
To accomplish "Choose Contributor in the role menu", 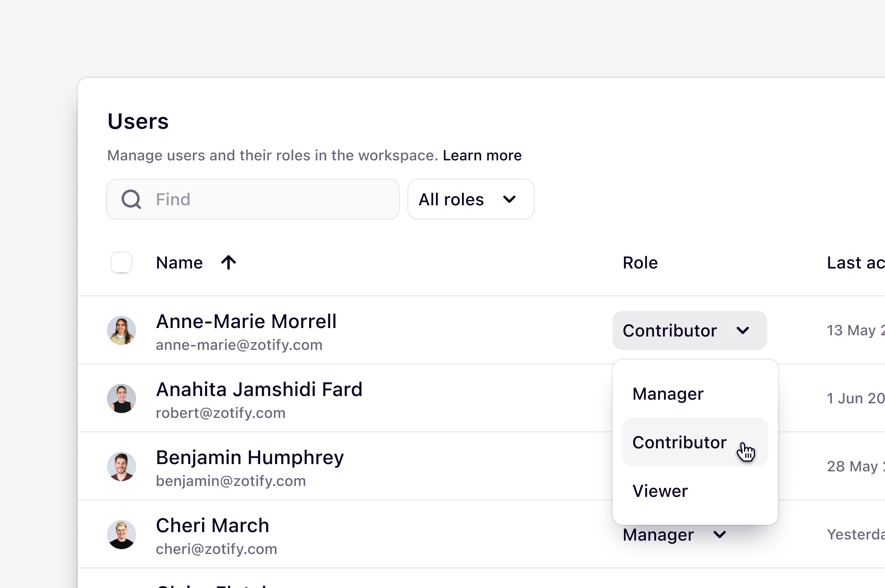I will [679, 442].
